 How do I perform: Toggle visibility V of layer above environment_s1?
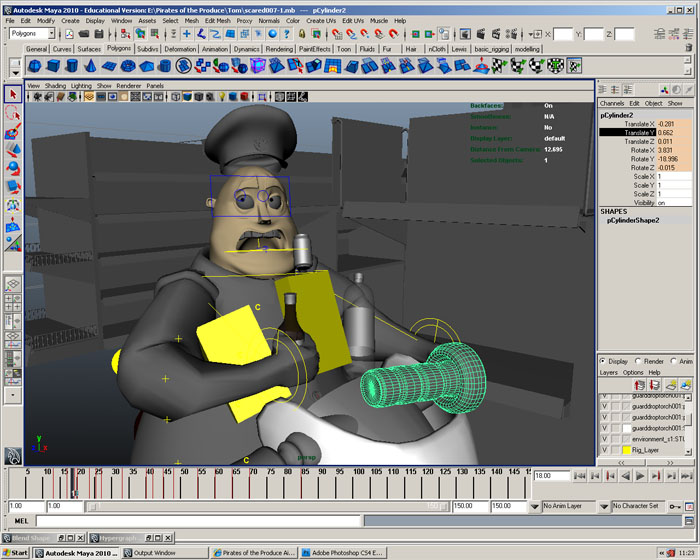604,428
